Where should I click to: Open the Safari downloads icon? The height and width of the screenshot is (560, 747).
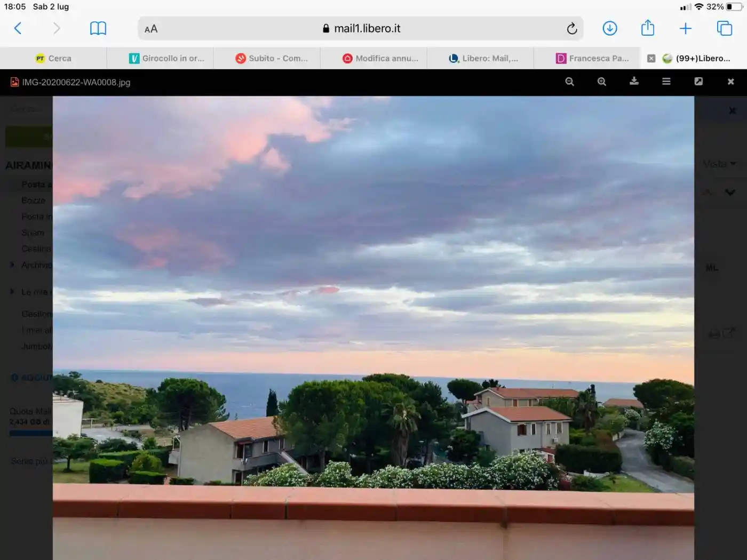609,28
